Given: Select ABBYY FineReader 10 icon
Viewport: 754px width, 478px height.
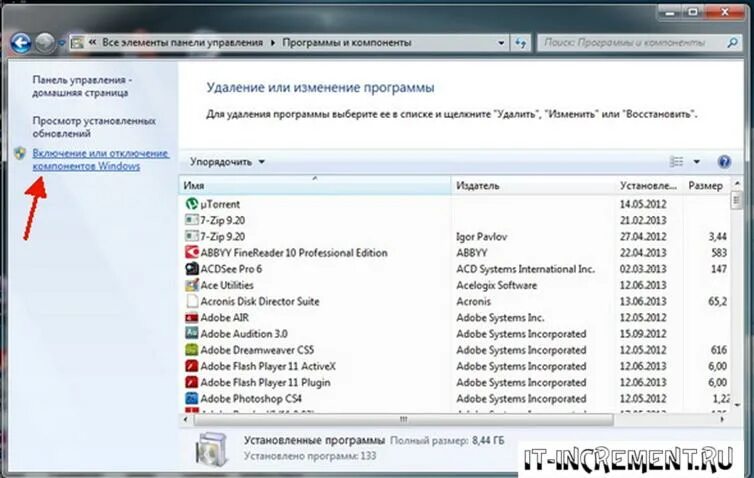Looking at the screenshot, I should [x=191, y=252].
